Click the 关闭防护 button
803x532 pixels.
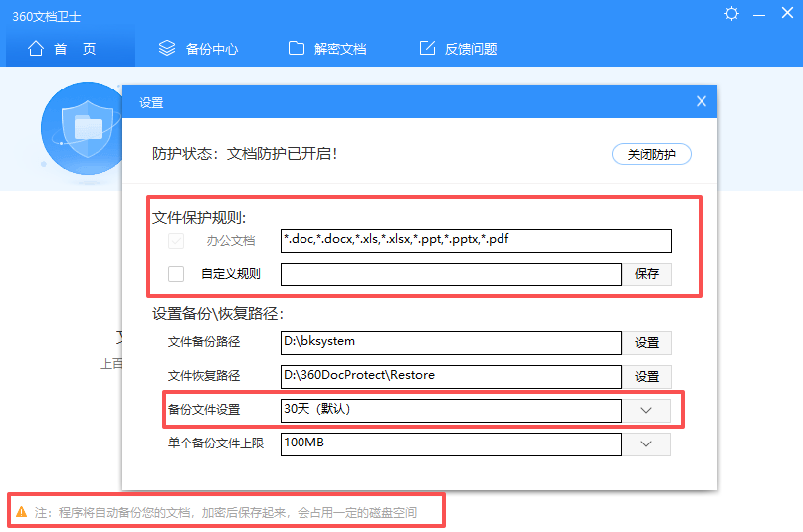click(651, 155)
